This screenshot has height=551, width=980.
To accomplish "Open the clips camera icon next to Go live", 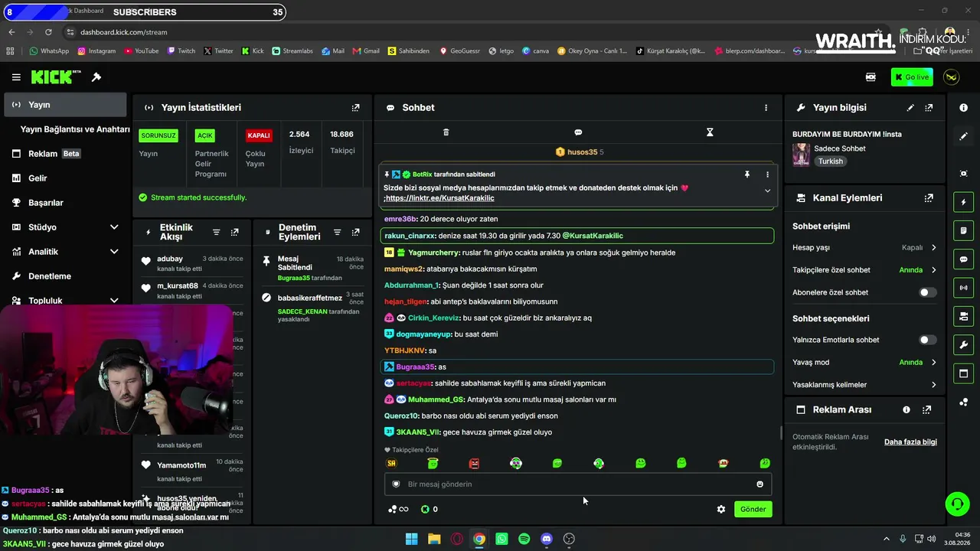I will tap(871, 77).
